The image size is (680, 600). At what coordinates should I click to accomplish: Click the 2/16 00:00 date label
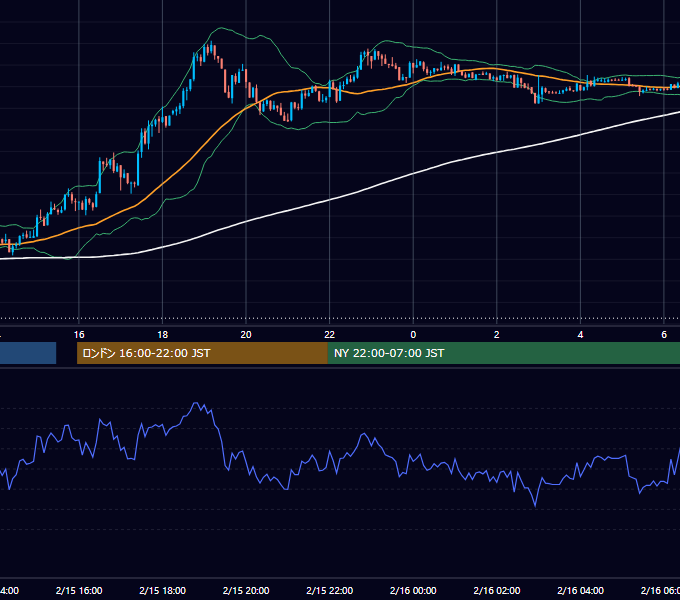tap(413, 590)
